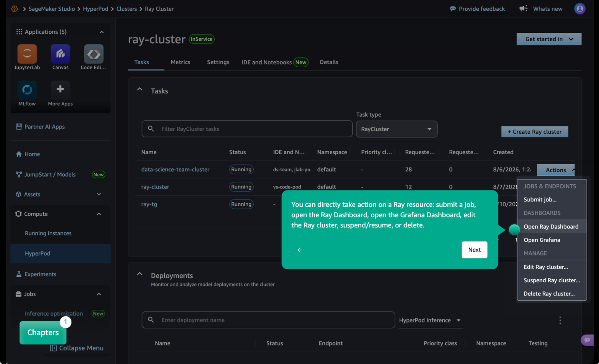Open the MLflow application
The image size is (599, 364).
pos(27,90)
